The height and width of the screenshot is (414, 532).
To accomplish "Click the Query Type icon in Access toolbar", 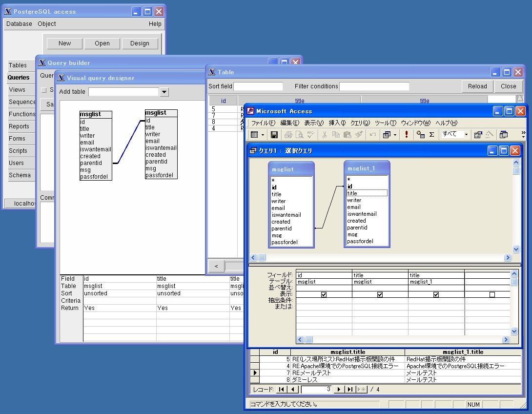I will pos(387,135).
